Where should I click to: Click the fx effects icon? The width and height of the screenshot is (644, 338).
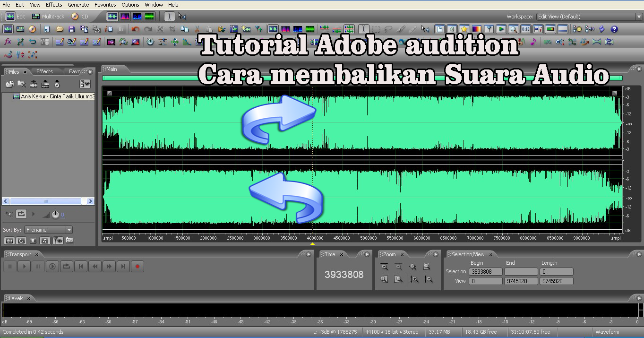tap(8, 42)
